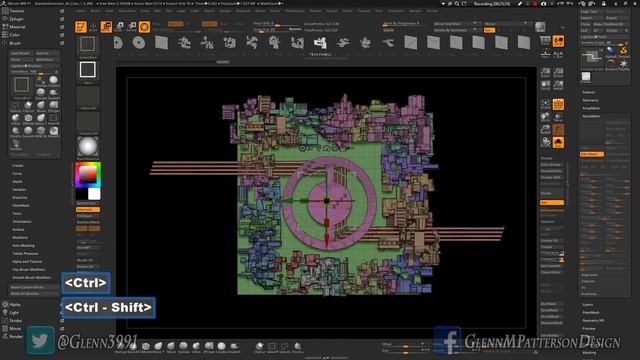640x360 pixels.
Task: Expand the Subtool section in Tool palette
Action: (588, 92)
